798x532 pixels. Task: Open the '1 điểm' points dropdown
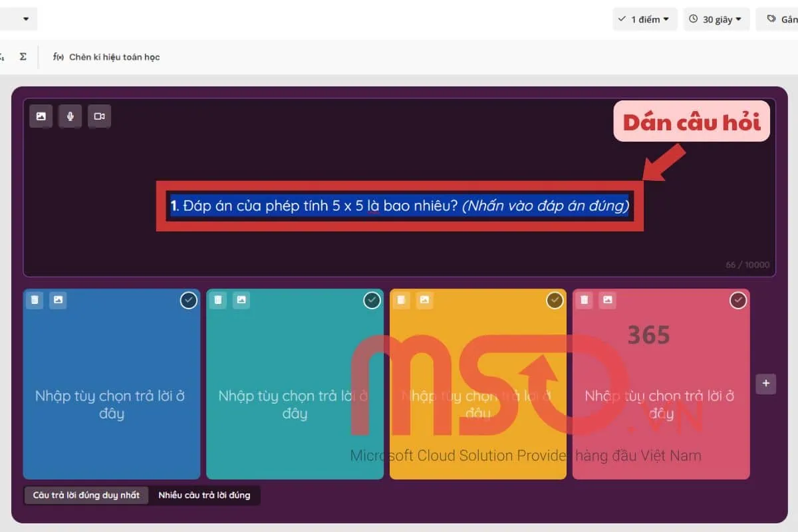pyautogui.click(x=644, y=19)
